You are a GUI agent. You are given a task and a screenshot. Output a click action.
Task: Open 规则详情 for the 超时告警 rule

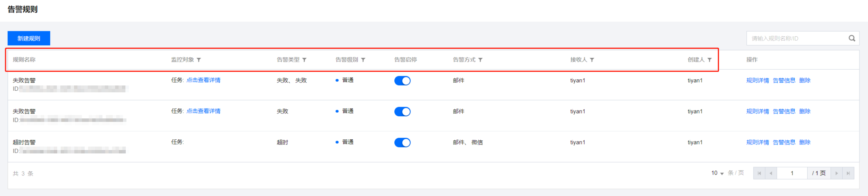tap(757, 142)
